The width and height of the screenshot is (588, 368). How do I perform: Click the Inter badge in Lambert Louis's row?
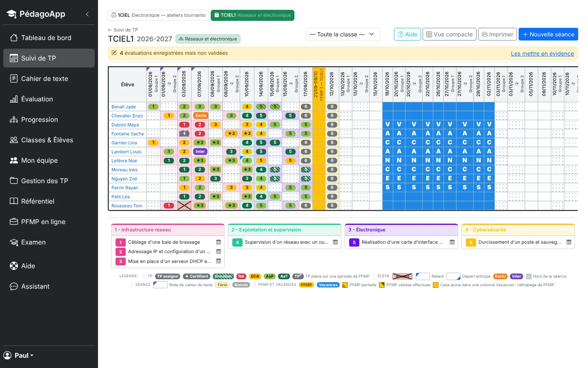[x=200, y=152]
